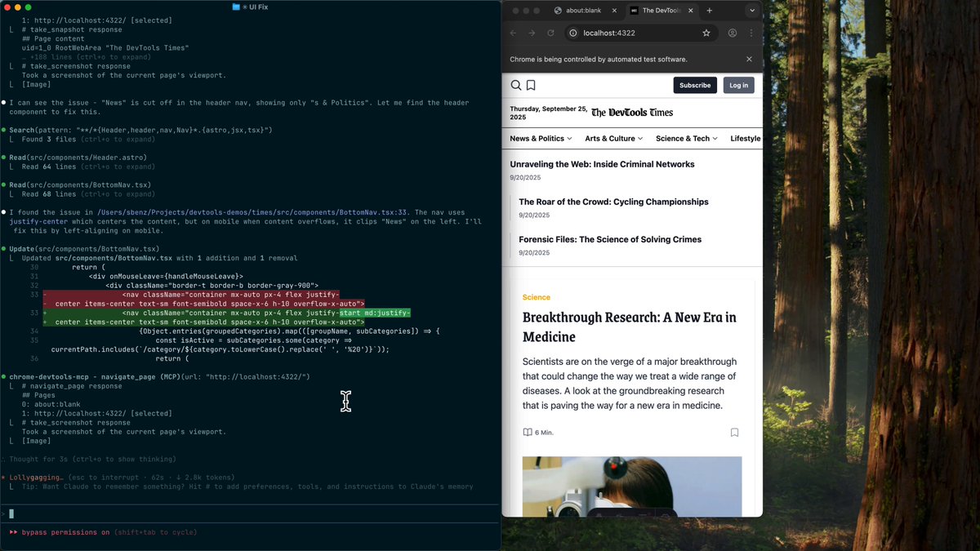Click the Update(src/components/BottomNav.tsx) line

(84, 249)
